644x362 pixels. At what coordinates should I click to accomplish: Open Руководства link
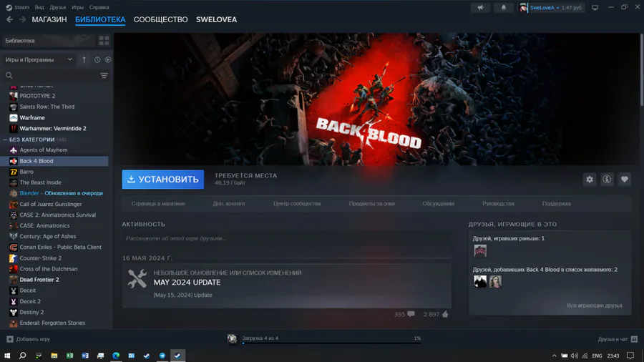pos(498,204)
